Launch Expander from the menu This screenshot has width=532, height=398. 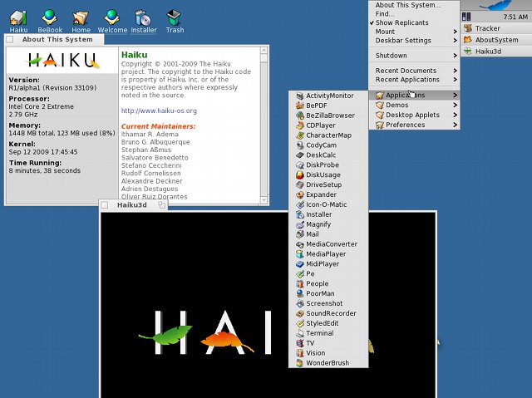[x=328, y=194]
